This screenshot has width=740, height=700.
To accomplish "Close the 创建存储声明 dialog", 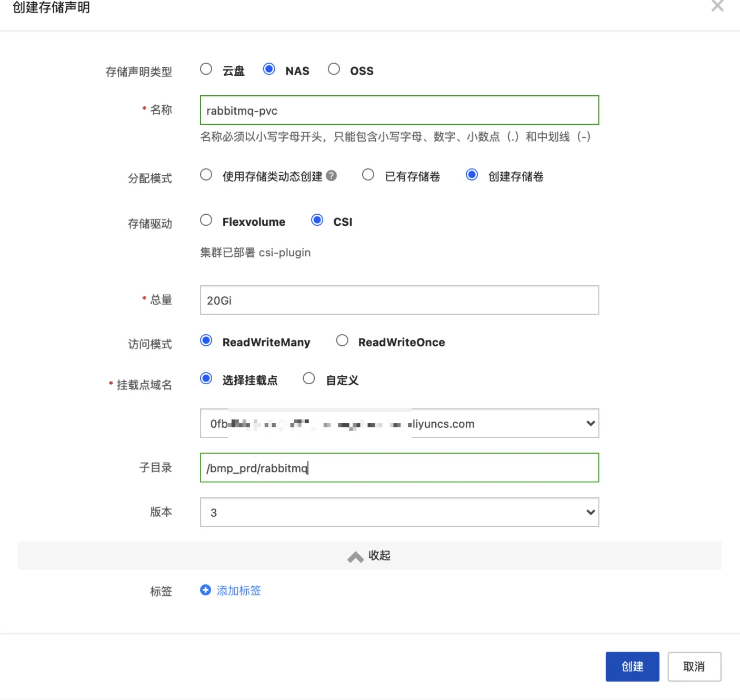I will coord(717,6).
